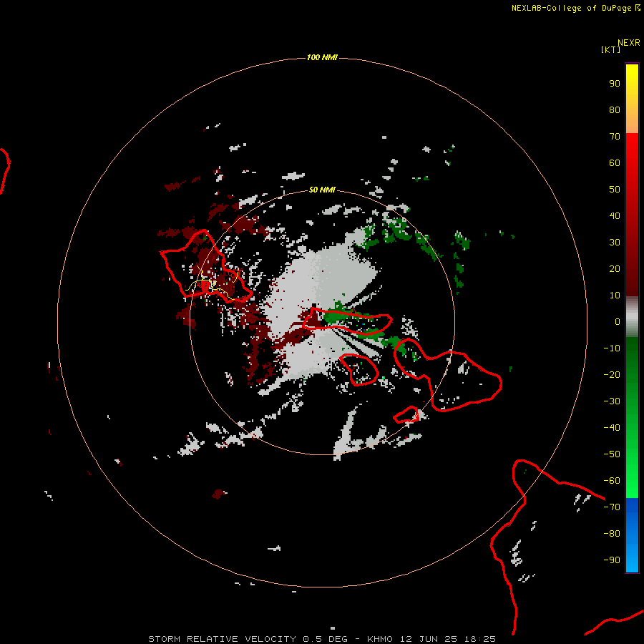The width and height of the screenshot is (644, 644).
Task: Click the -60 scale value
Action: [612, 481]
